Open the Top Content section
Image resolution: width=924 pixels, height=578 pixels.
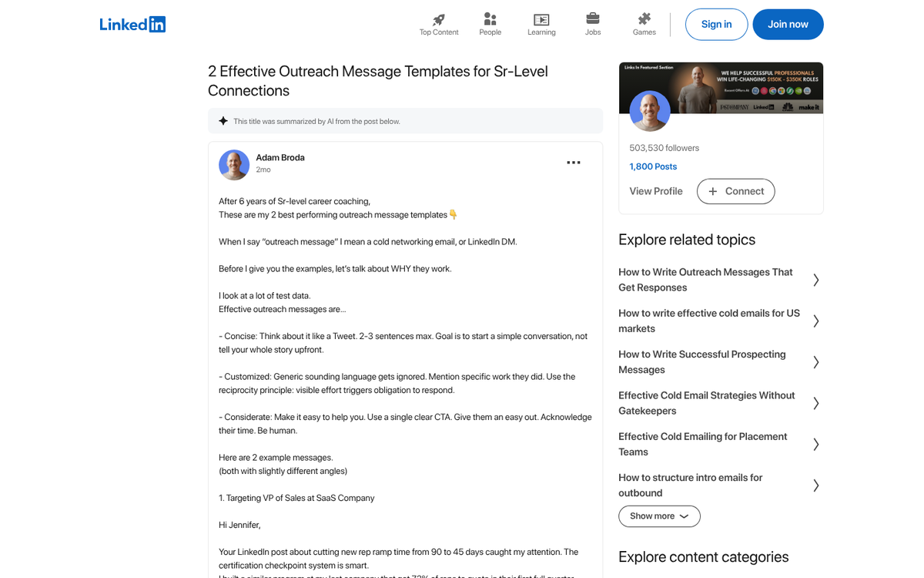438,24
